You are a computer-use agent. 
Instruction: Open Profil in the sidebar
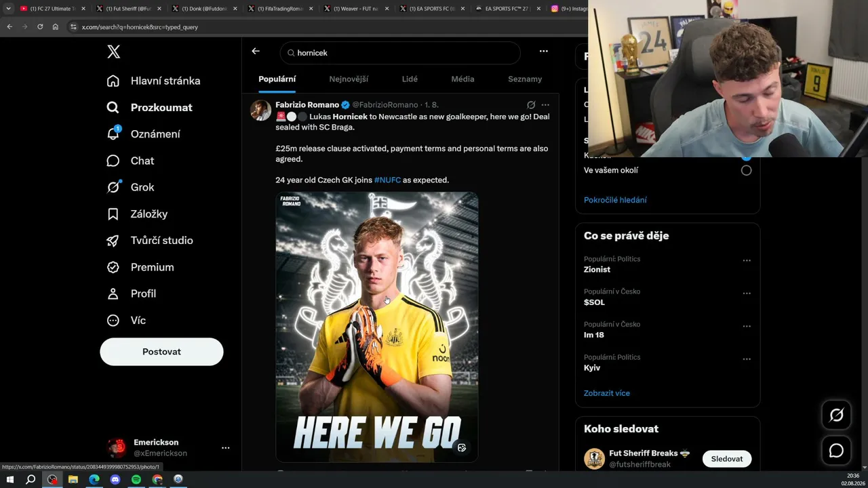(131, 293)
